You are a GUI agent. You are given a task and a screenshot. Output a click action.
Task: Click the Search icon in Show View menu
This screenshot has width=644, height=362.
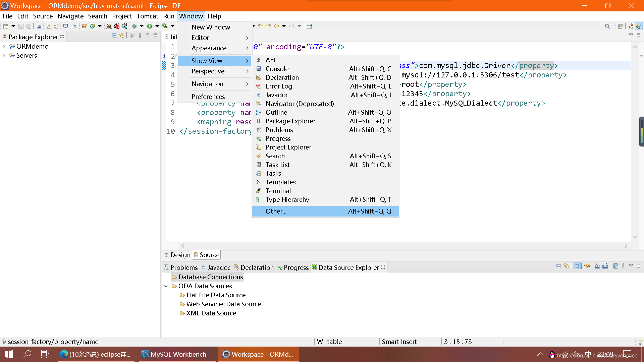tap(258, 156)
